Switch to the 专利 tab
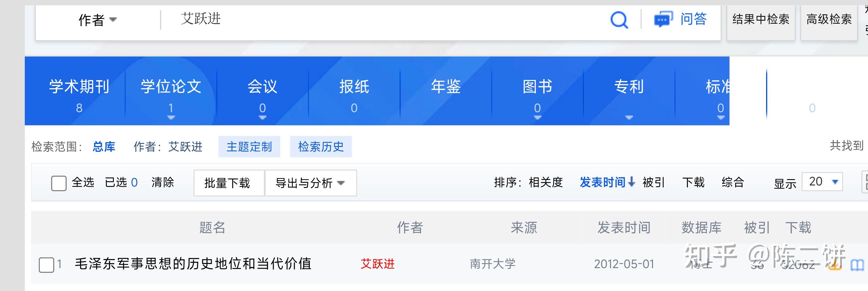Image resolution: width=868 pixels, height=291 pixels. pos(629,87)
